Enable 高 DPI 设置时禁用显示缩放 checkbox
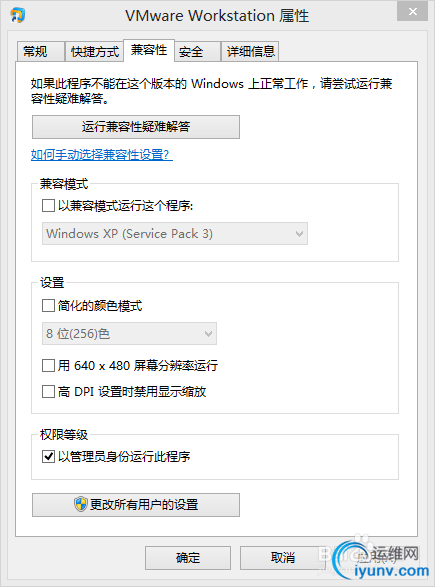Screen dimensions: 435x587 [x=48, y=392]
